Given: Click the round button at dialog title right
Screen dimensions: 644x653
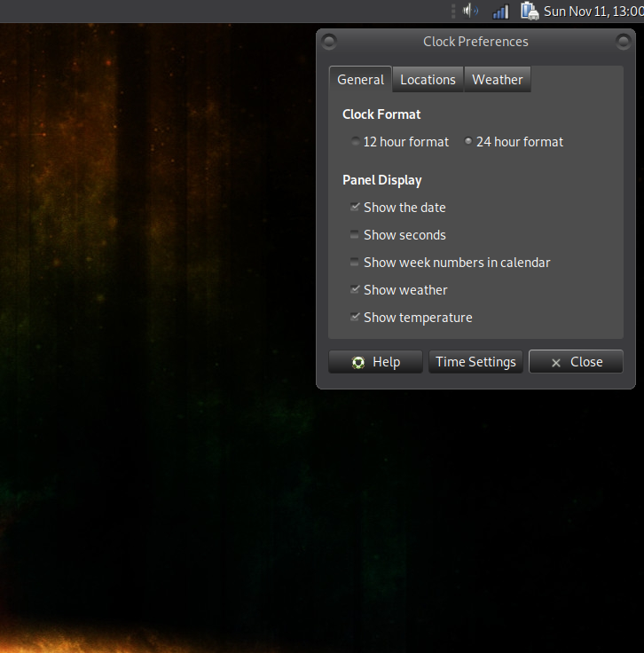Looking at the screenshot, I should [x=624, y=42].
